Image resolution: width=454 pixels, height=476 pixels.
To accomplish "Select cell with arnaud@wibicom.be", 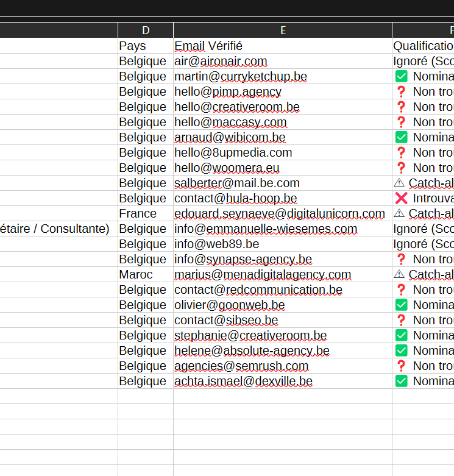I will [x=283, y=137].
